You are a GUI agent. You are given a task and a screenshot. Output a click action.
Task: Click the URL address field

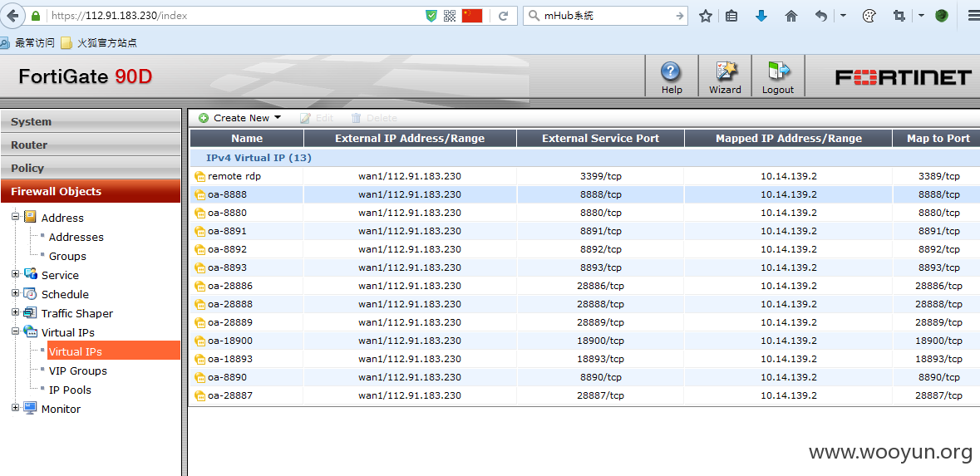234,16
